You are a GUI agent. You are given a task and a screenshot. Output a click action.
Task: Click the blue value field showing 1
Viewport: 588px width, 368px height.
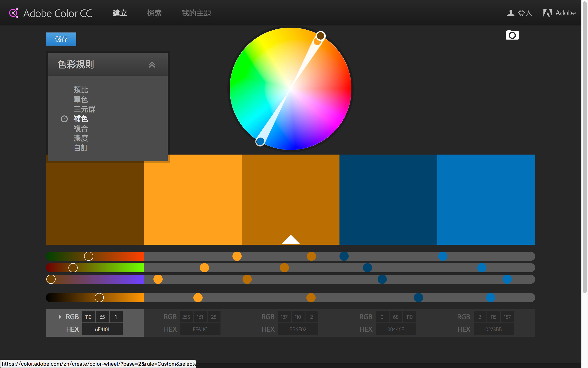pyautogui.click(x=116, y=317)
